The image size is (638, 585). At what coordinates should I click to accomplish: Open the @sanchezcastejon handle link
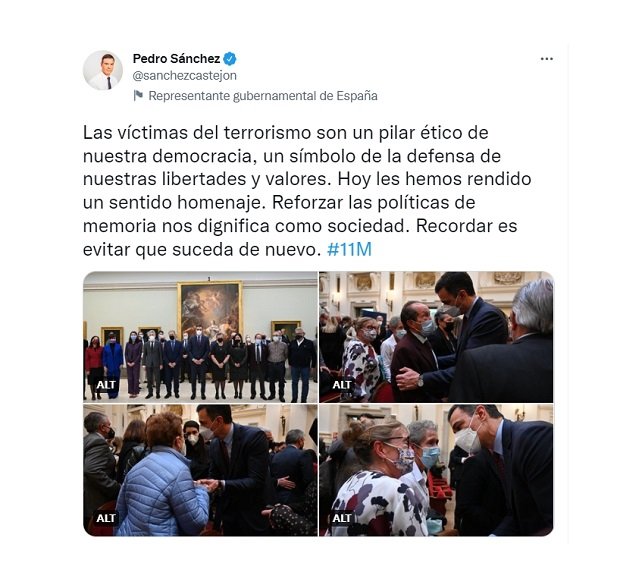click(184, 76)
